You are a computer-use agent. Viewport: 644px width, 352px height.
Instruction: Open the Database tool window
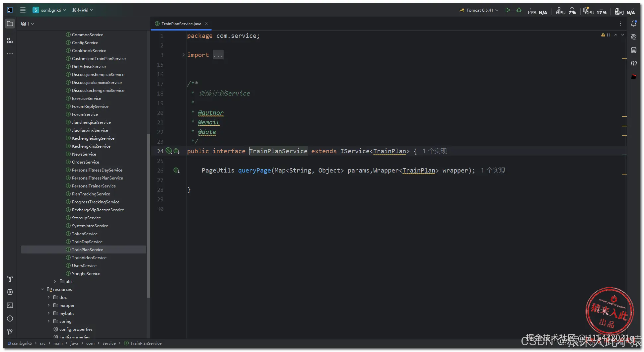633,50
